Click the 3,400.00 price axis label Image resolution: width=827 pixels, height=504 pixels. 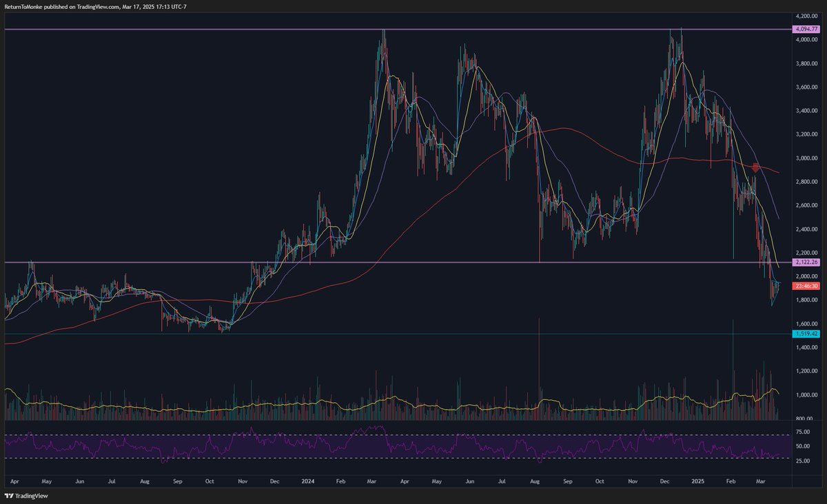click(806, 111)
